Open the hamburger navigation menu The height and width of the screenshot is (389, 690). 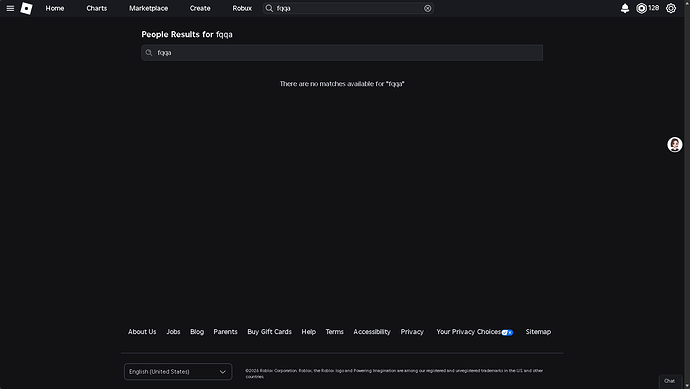tap(10, 8)
